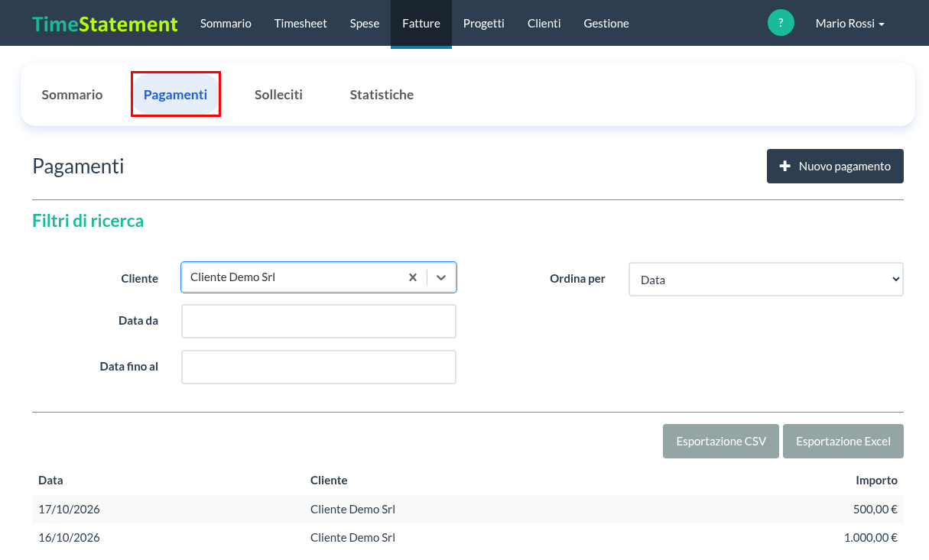Select Fatture in the top navigation

pos(421,23)
